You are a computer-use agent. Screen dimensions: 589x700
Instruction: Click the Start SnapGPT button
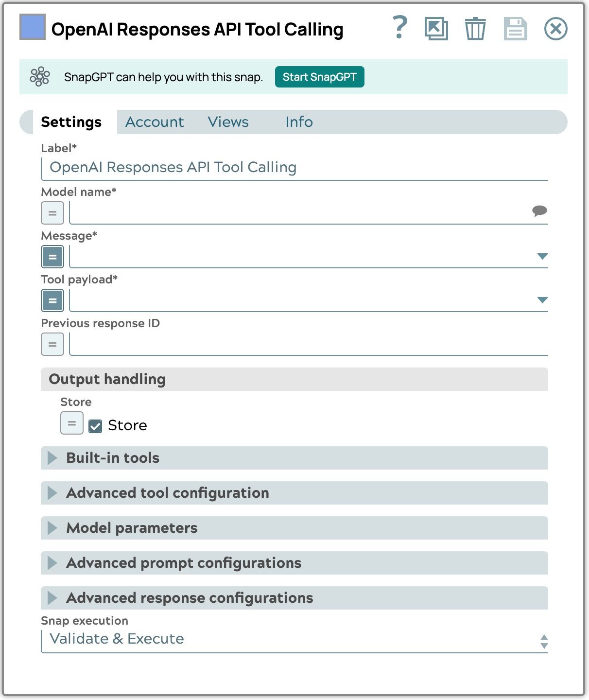319,77
